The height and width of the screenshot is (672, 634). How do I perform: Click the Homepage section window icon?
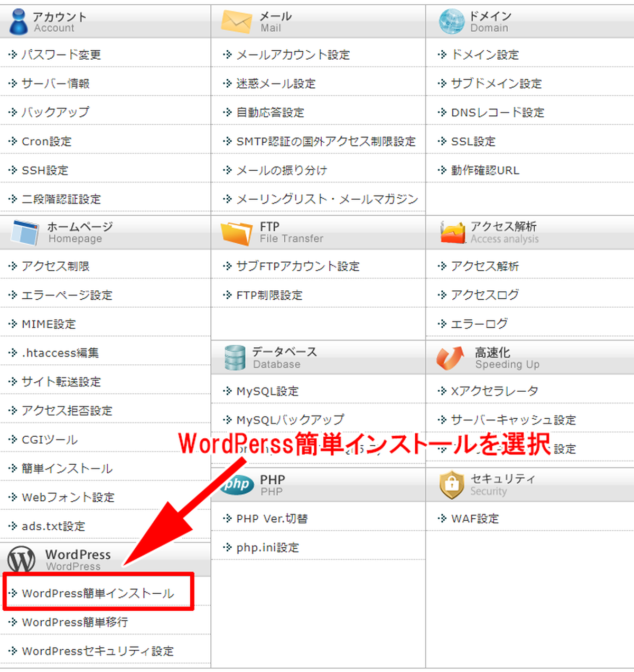pos(26,233)
